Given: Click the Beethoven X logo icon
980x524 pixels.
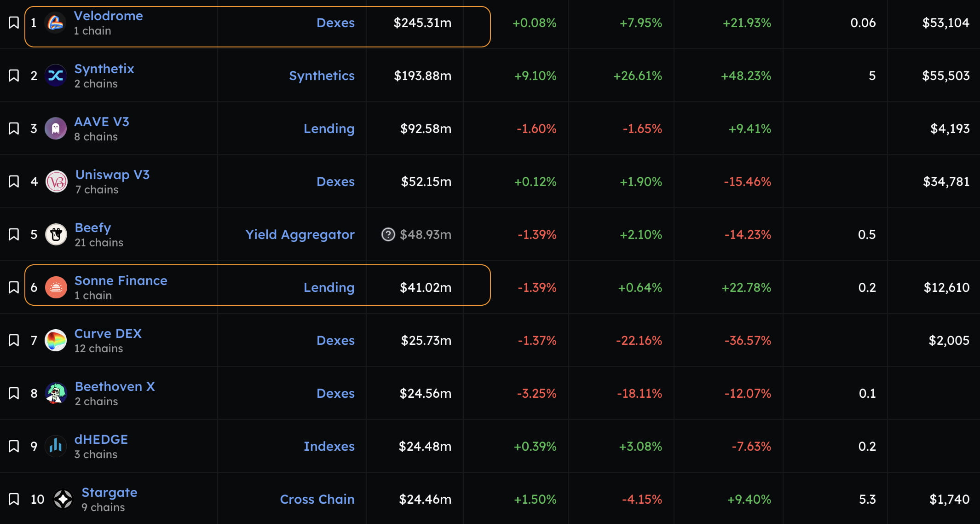Looking at the screenshot, I should [x=56, y=393].
